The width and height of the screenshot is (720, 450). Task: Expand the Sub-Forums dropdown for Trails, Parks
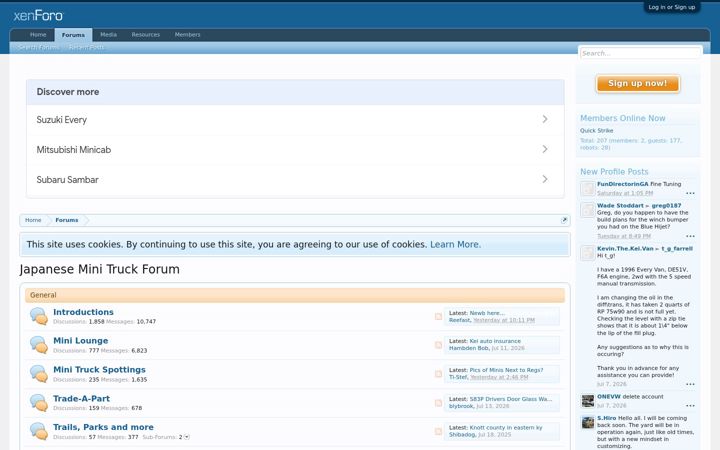[186, 437]
